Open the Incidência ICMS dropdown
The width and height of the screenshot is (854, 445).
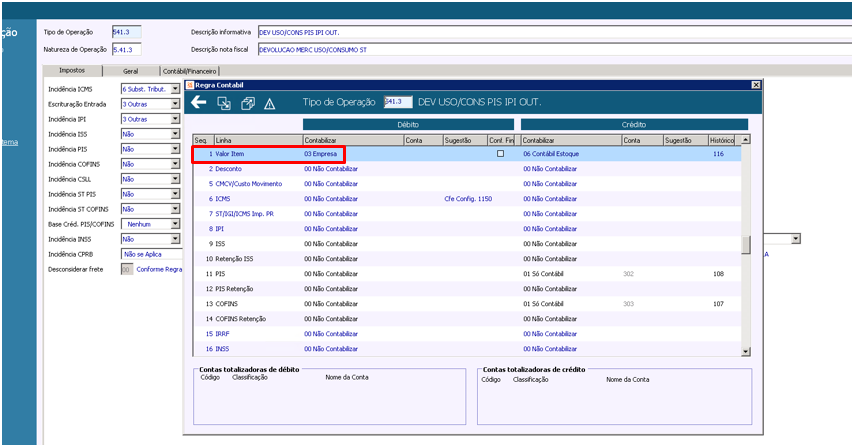tap(175, 89)
